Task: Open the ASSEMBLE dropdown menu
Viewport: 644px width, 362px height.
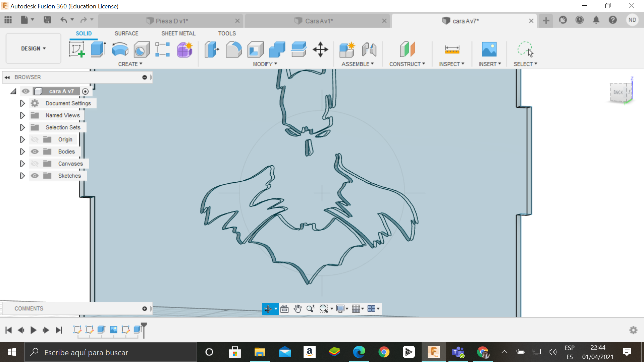Action: coord(358,64)
